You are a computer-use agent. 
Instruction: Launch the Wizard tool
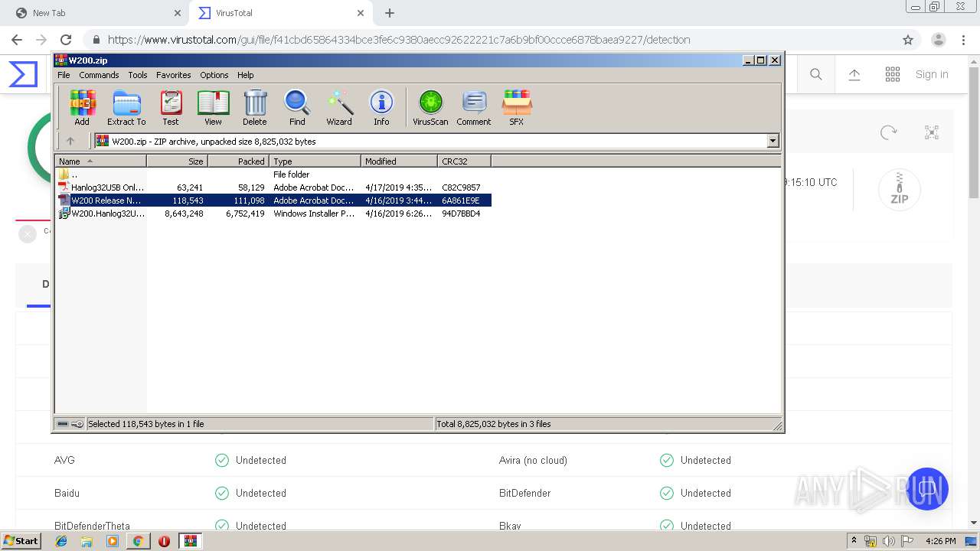[339, 107]
